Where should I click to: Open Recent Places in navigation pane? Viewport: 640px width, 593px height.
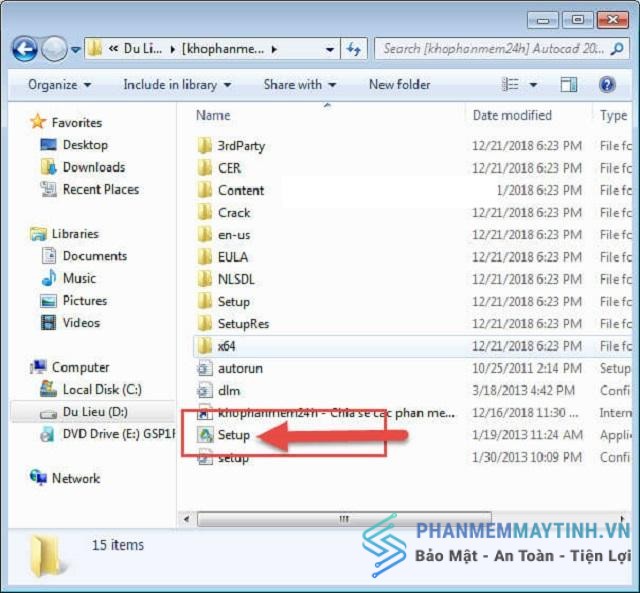pyautogui.click(x=100, y=189)
